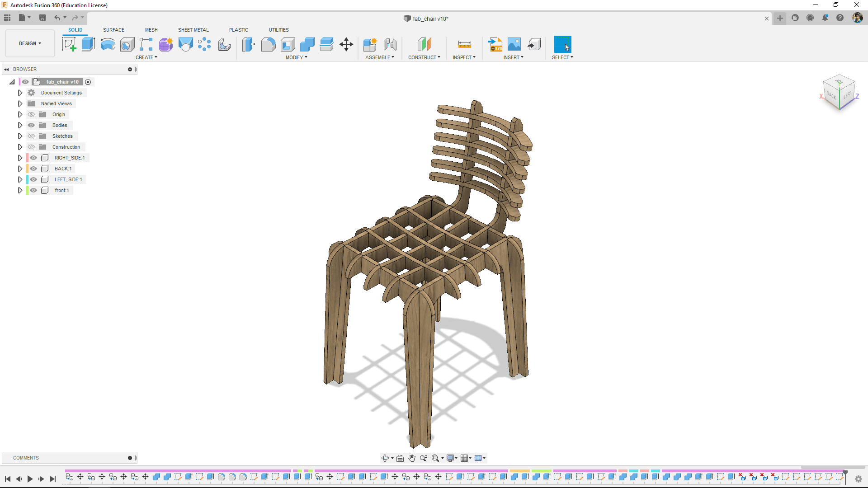Image resolution: width=868 pixels, height=488 pixels.
Task: Click the New Component icon
Action: tap(370, 44)
